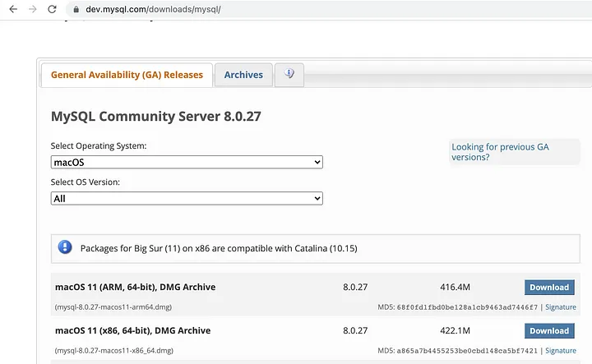
Task: Click the macOS 11 (x86, 64-bit), DMG Archive title
Action: 133,330
